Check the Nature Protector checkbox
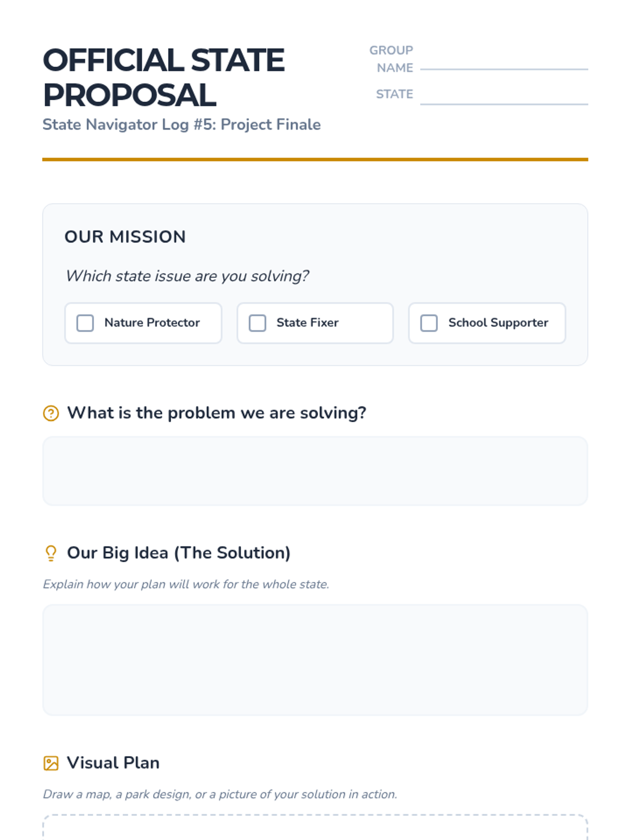This screenshot has height=840, width=630. [x=85, y=323]
